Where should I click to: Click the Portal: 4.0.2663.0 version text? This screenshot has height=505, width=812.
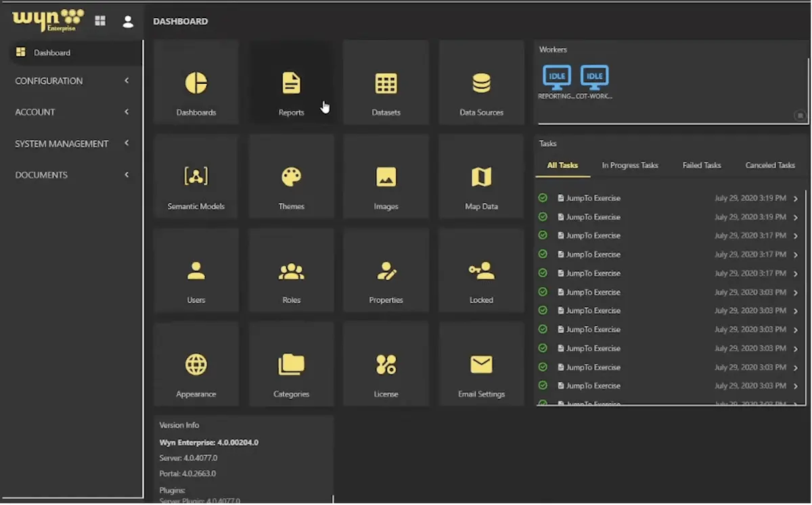[x=187, y=474]
